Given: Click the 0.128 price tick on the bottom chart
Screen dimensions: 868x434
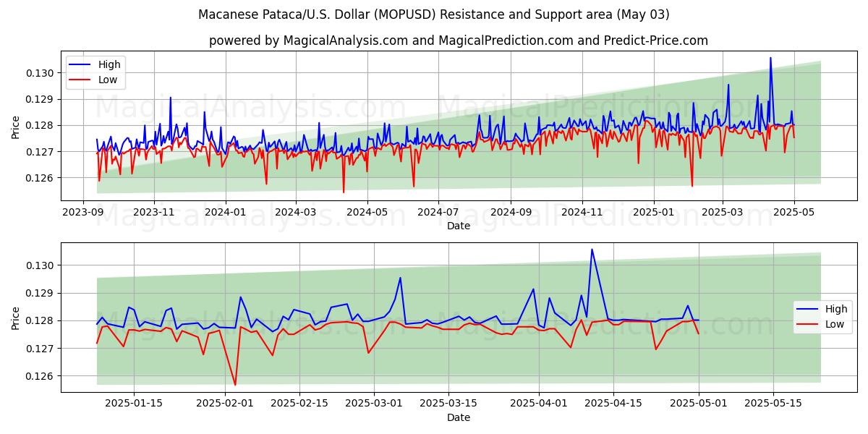Looking at the screenshot, I should click(41, 320).
